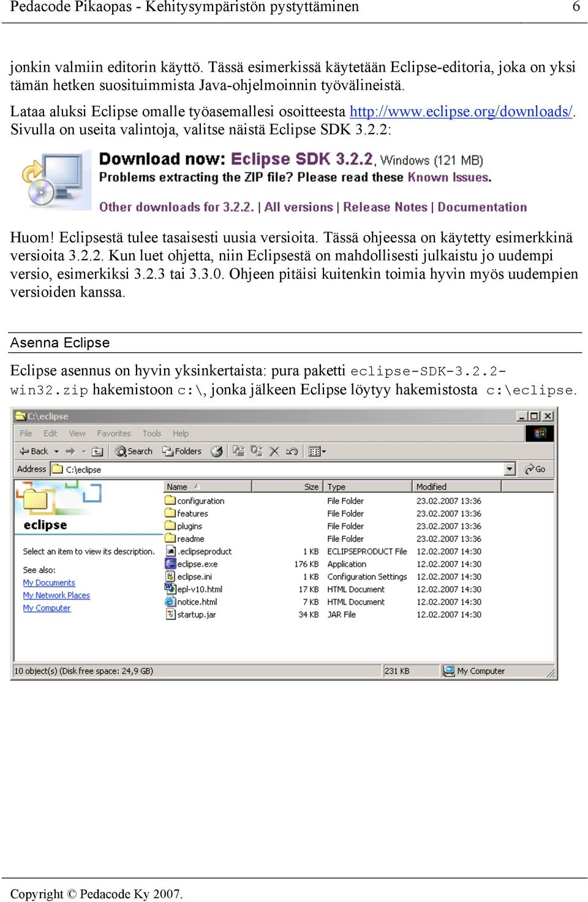Click the Copy To toolbar icon
The image size is (588, 902).
coord(257,451)
